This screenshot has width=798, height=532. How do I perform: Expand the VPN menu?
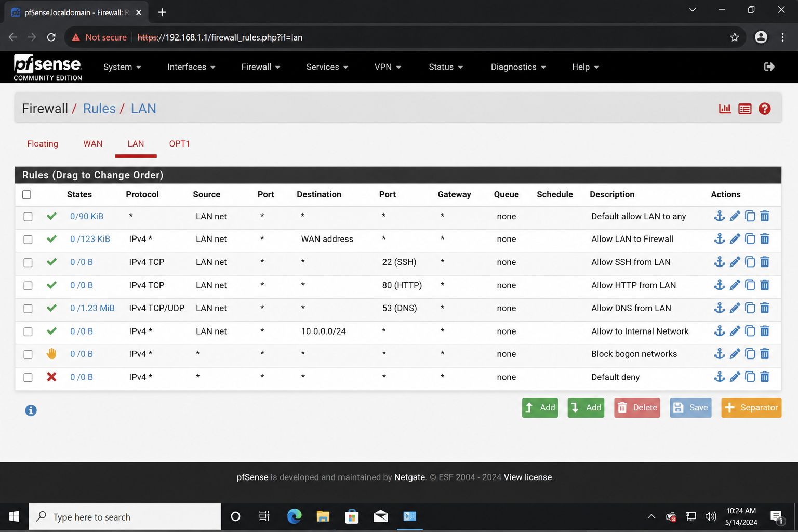pos(388,67)
